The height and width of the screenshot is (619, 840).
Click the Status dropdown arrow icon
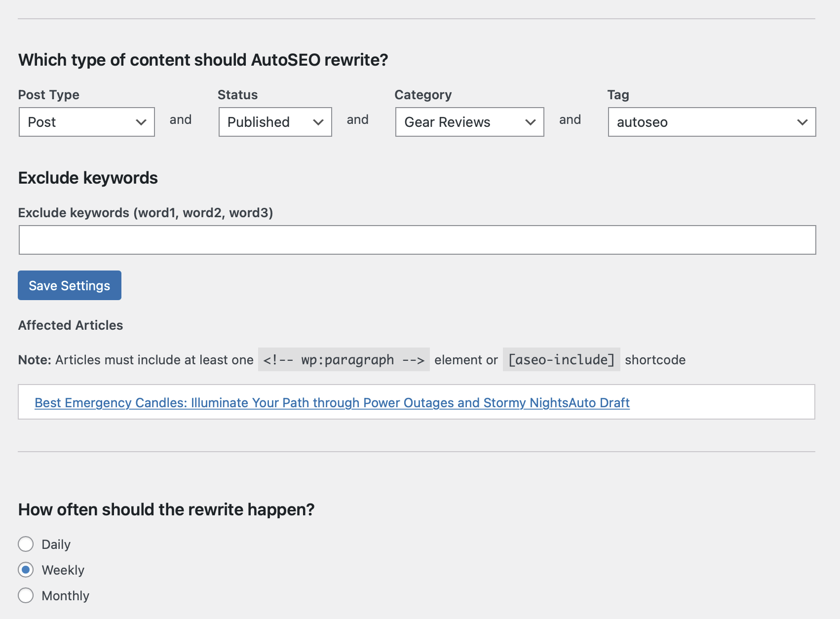point(318,122)
